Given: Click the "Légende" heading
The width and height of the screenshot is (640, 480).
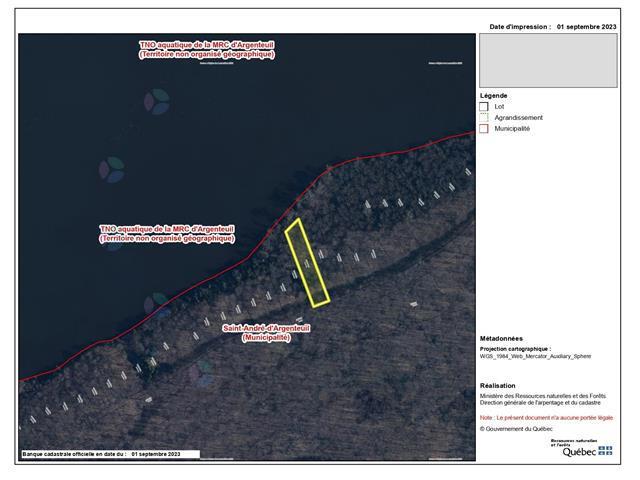Looking at the screenshot, I should coord(493,96).
